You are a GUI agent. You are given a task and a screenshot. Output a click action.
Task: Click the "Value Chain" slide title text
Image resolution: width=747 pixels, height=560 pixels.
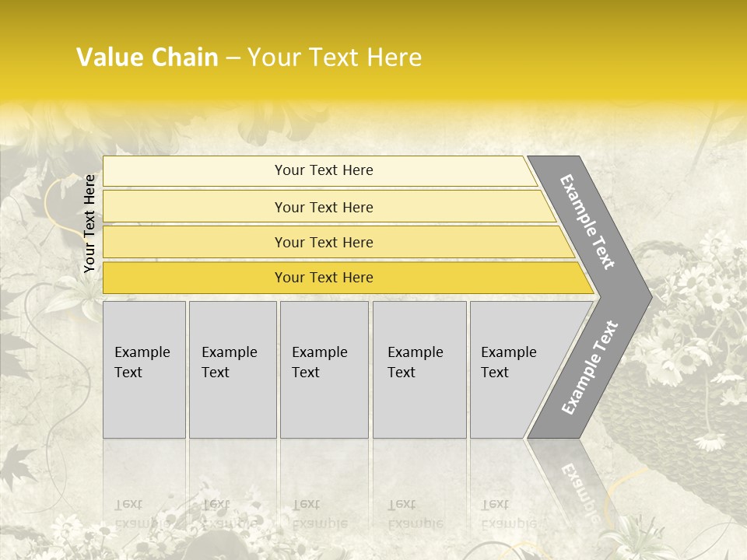click(x=147, y=58)
